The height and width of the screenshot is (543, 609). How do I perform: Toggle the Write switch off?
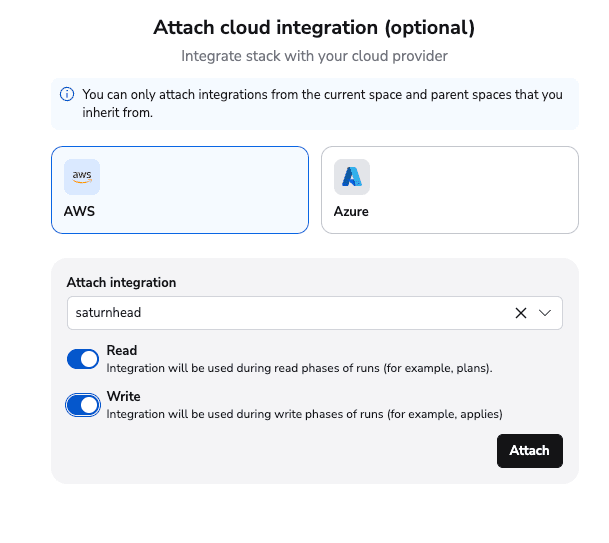(x=83, y=405)
